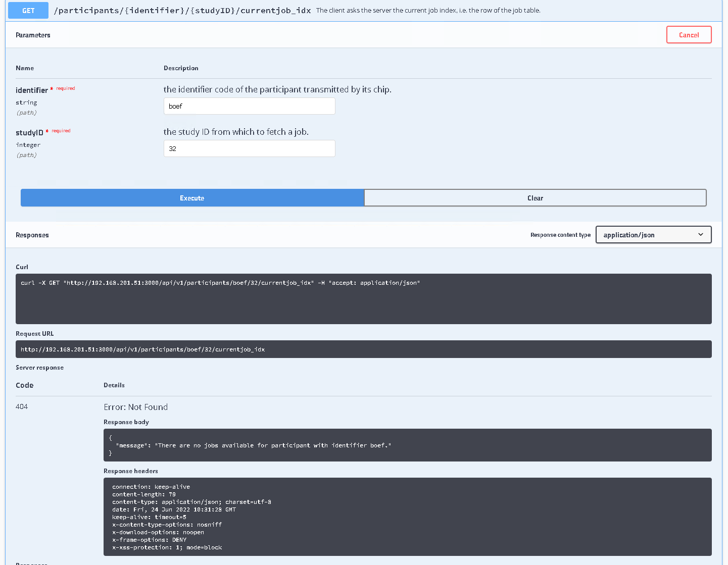Screen dimensions: 728x565
Task: Select the Cancel button to close parameters
Action: click(689, 34)
